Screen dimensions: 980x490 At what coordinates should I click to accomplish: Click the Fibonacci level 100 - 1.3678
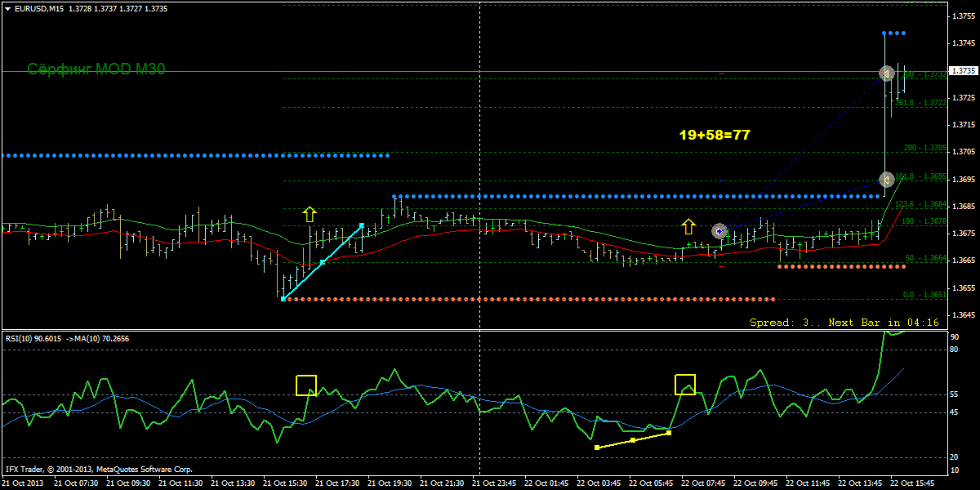coord(925,221)
